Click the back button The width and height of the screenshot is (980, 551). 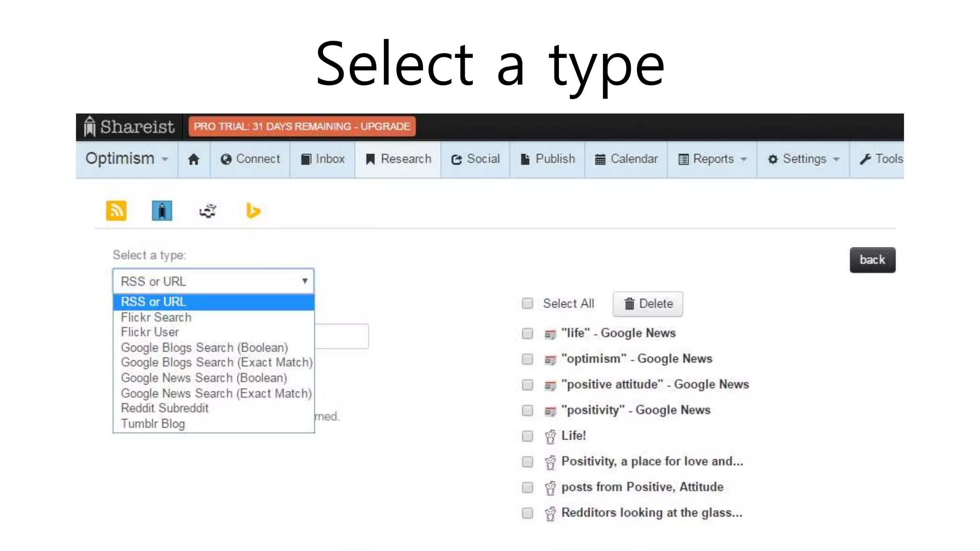click(x=872, y=260)
